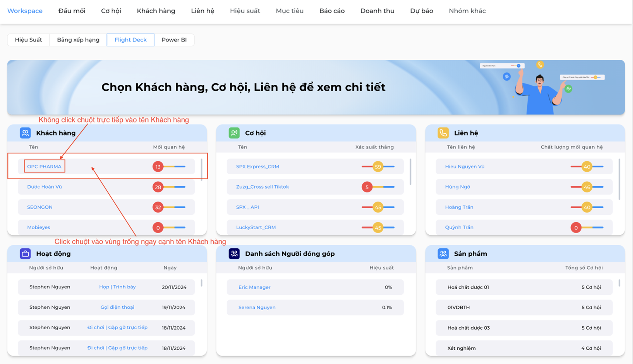
Task: Open Họp | Trình bày activity link
Action: pos(117,287)
